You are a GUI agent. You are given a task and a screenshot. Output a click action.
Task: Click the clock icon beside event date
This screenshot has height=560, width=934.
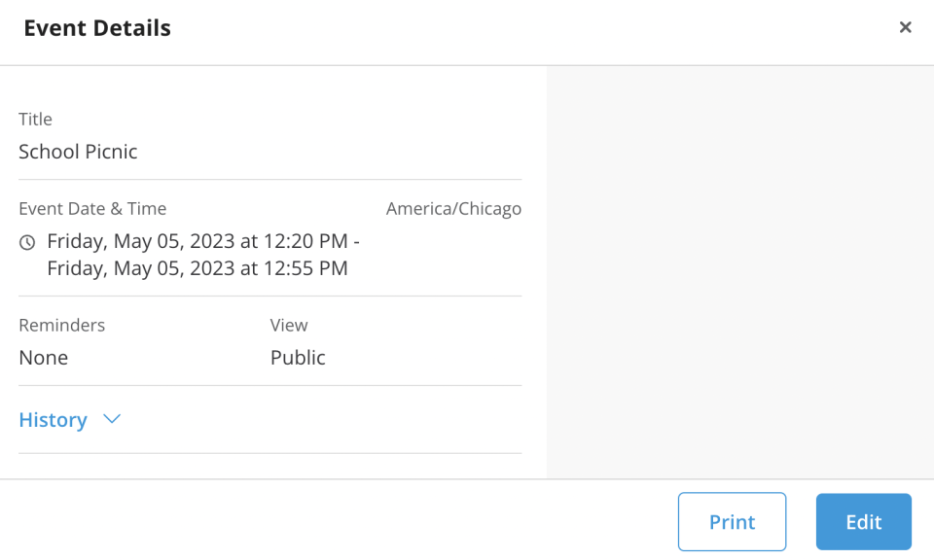click(x=27, y=242)
